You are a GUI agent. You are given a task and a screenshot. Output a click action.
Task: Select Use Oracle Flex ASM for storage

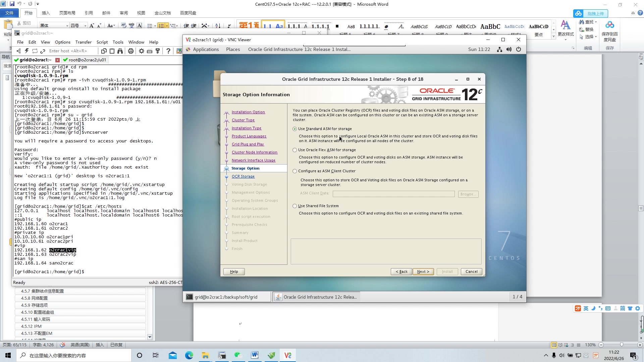pos(294,150)
